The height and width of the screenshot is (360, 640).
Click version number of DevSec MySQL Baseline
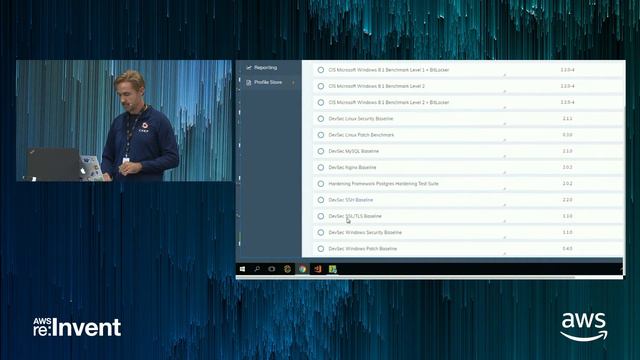[x=567, y=151]
